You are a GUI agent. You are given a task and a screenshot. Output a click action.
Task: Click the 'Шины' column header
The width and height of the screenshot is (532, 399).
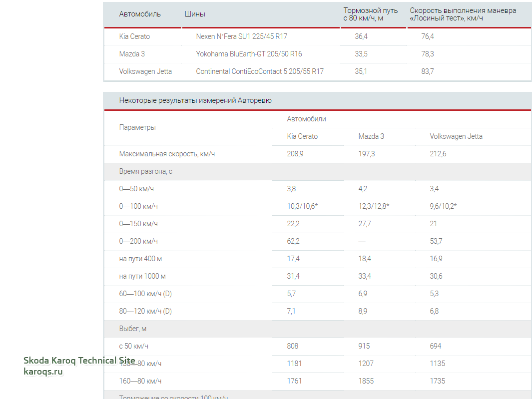(x=195, y=14)
